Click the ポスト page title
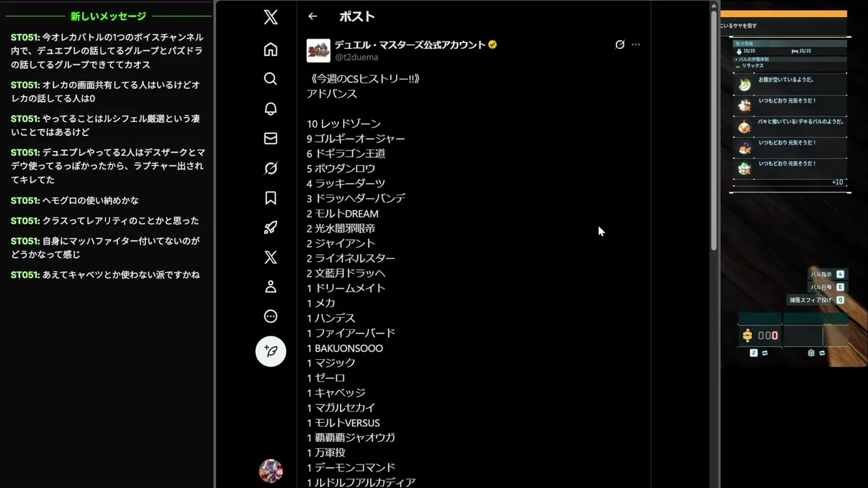Viewport: 868px width, 488px height. (x=357, y=16)
